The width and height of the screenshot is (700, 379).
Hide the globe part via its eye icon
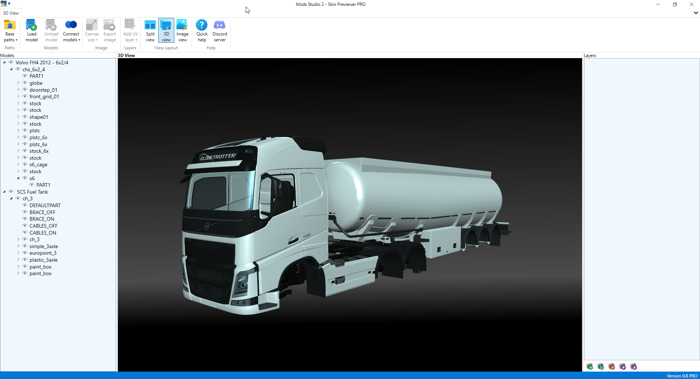[x=25, y=83]
